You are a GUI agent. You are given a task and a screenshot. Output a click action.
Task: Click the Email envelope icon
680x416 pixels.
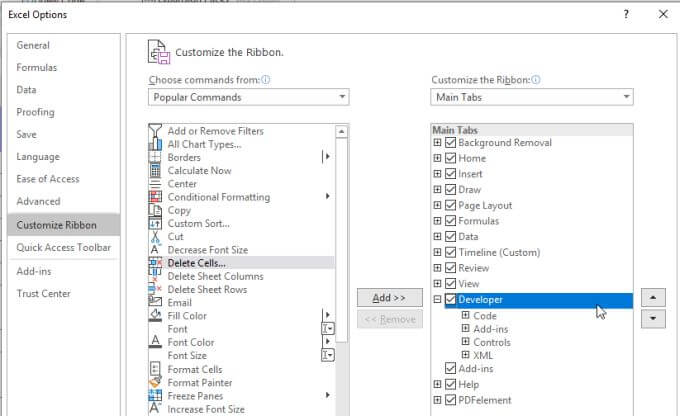tap(155, 302)
